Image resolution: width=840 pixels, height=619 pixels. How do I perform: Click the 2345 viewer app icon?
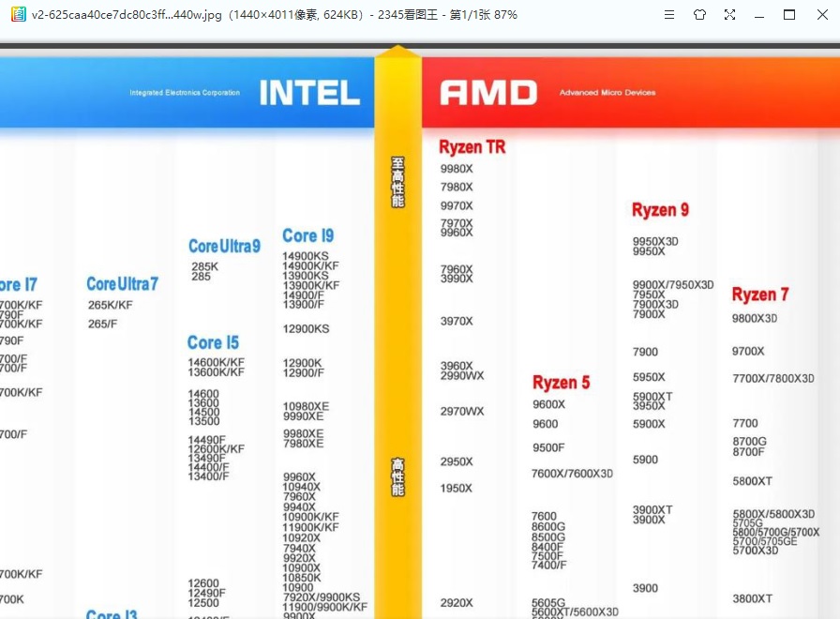point(16,15)
